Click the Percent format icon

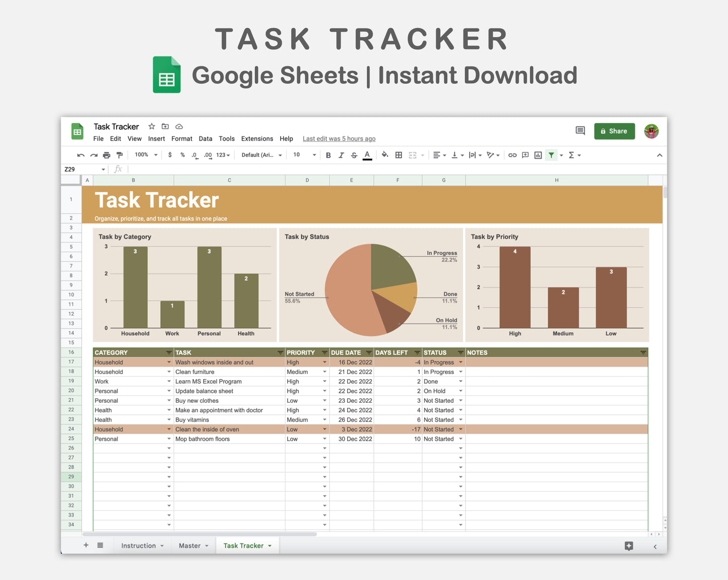[x=182, y=155]
